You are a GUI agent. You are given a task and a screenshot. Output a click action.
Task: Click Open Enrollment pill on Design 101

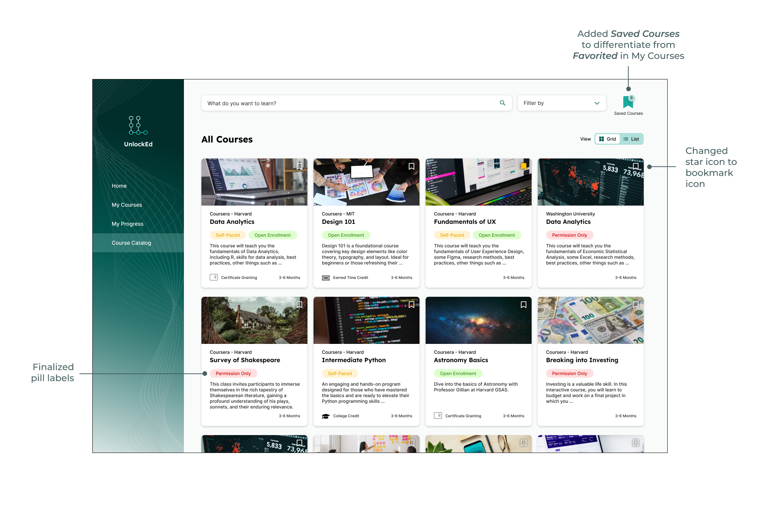click(346, 235)
